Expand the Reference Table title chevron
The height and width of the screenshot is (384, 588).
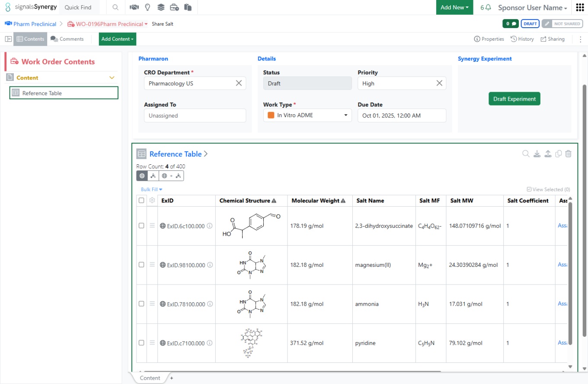(x=206, y=154)
